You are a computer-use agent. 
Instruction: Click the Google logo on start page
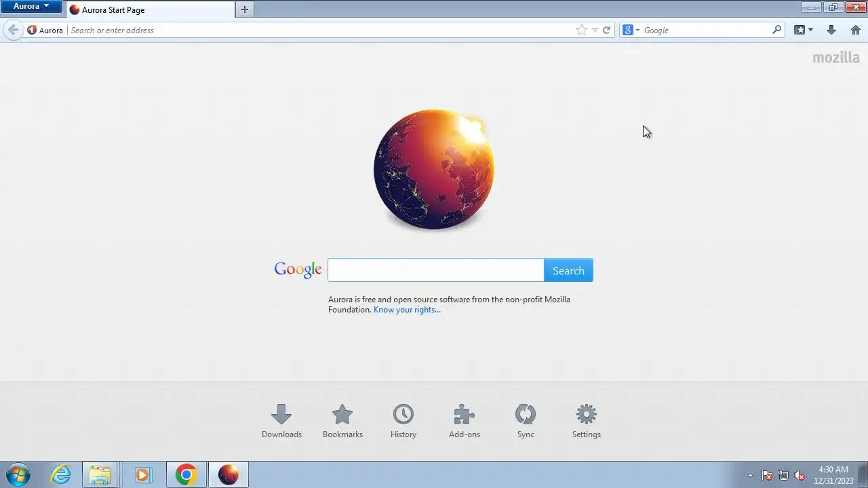pyautogui.click(x=298, y=270)
